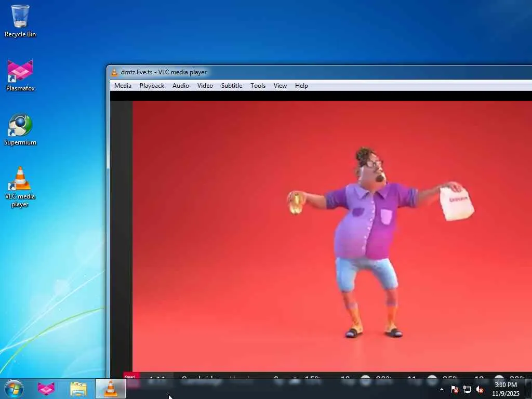Open the Playback menu
This screenshot has height=399, width=532.
(152, 86)
